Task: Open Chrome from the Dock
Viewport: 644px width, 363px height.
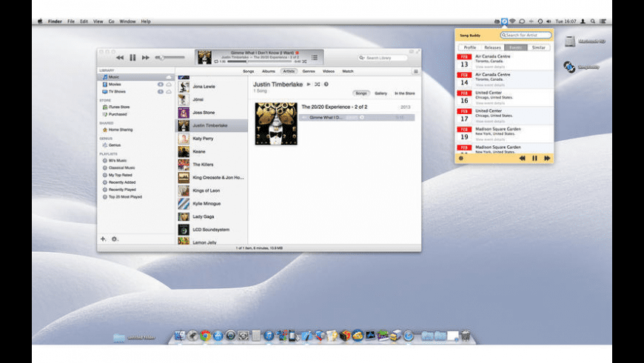Action: (205, 336)
